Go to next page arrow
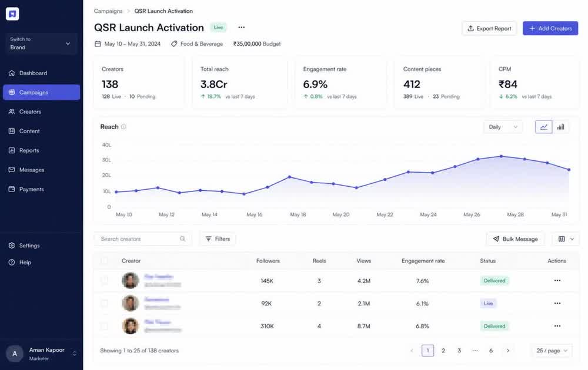This screenshot has width=588, height=370. 508,351
